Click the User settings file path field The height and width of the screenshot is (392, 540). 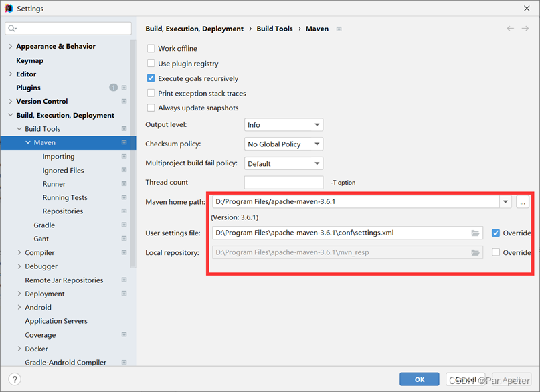347,233
